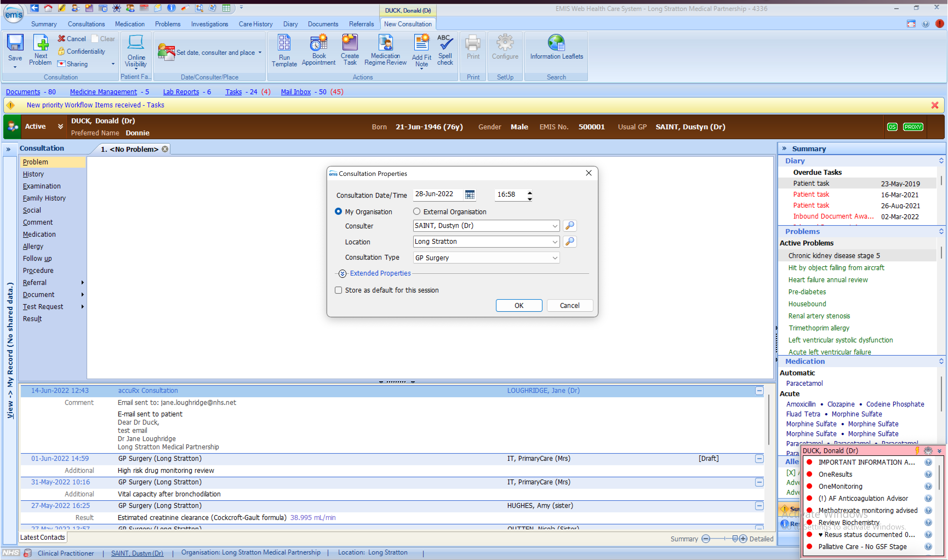The image size is (948, 560).
Task: Open the Documents workflow link
Action: point(23,92)
